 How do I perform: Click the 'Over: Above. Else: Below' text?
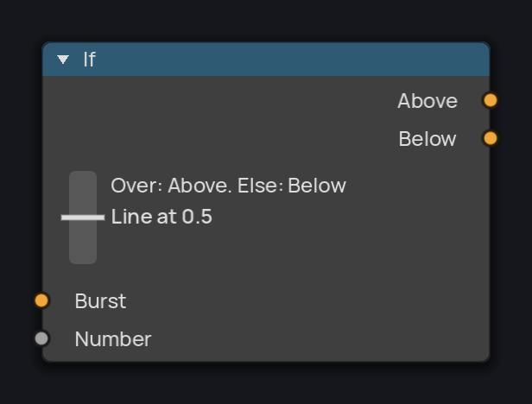click(x=228, y=186)
